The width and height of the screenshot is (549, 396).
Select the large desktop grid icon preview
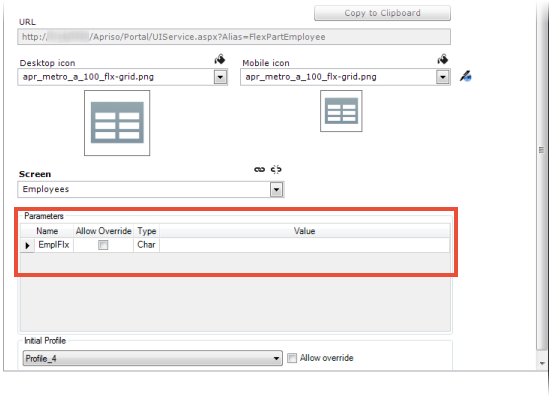[x=117, y=123]
